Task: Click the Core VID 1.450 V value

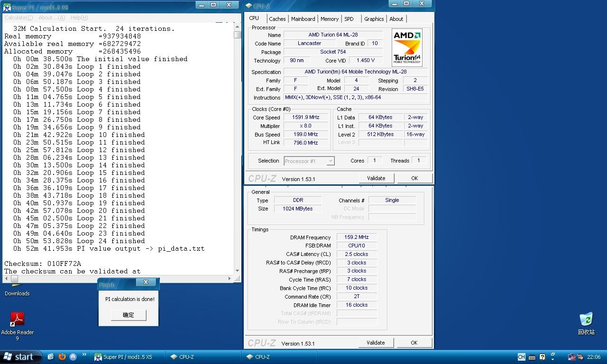Action: 366,60
